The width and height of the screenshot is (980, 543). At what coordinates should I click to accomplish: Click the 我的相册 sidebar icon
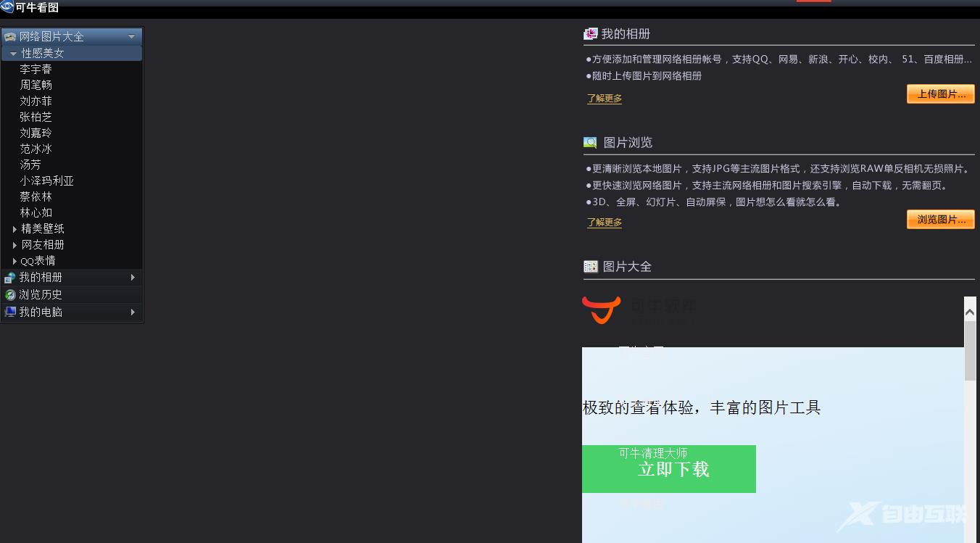click(x=10, y=278)
